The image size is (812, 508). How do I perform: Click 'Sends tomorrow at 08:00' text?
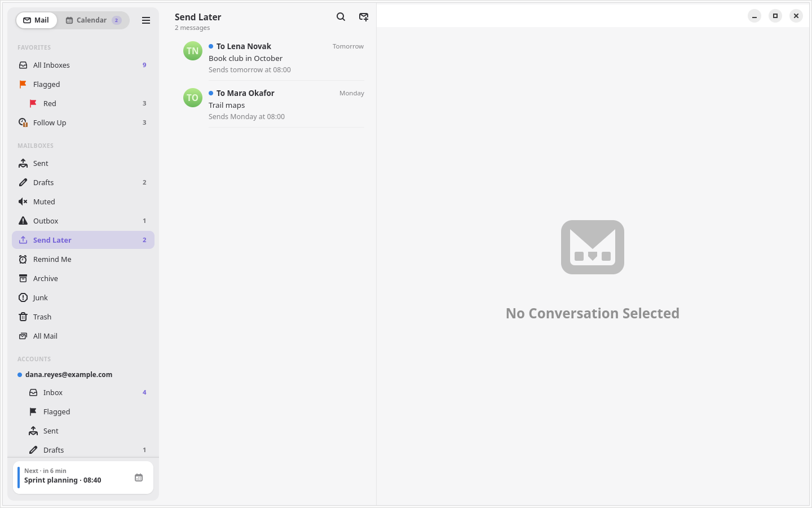click(250, 70)
